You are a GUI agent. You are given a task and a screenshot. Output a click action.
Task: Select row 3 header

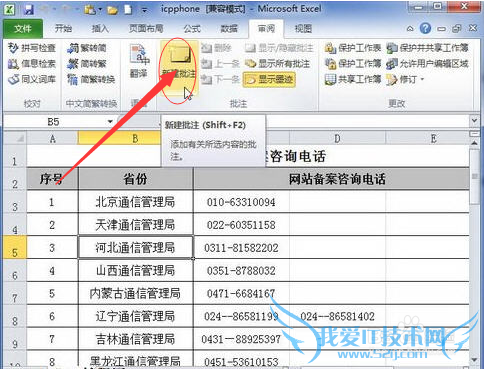point(15,202)
